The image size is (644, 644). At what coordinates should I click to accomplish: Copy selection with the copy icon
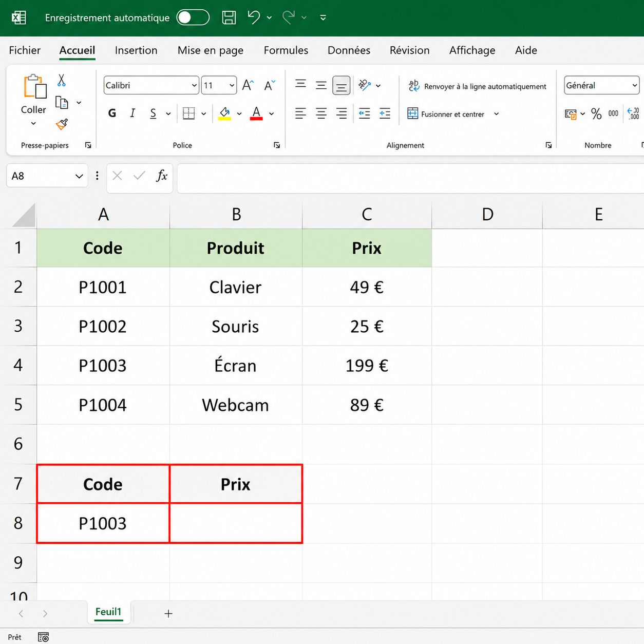(62, 103)
